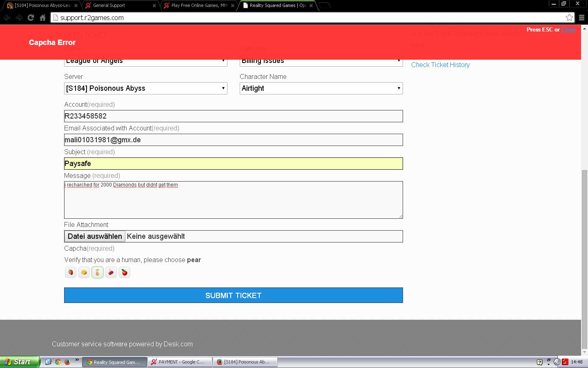Open the Server dropdown showing Poisonous Abyss
This screenshot has height=368, width=588.
coord(145,88)
